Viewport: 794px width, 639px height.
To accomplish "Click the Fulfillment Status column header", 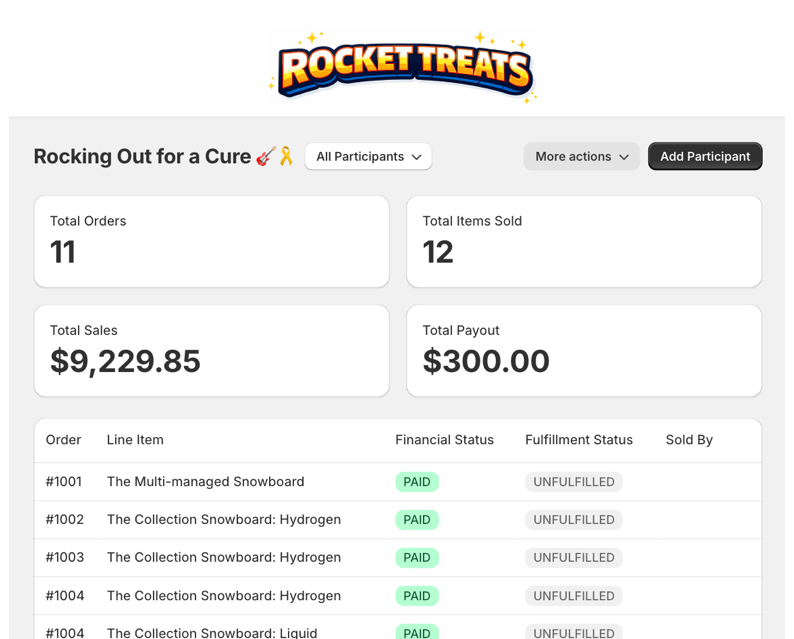I will pos(579,440).
